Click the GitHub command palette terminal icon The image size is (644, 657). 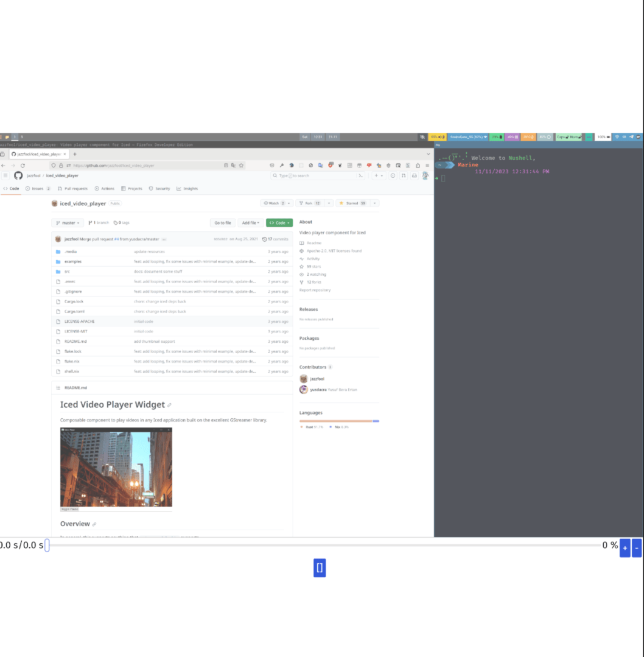(360, 175)
